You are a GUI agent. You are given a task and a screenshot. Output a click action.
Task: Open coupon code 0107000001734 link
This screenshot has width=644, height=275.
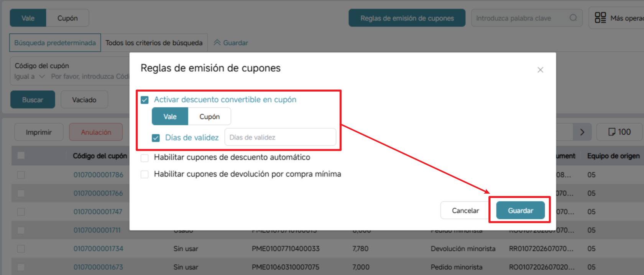(x=99, y=249)
